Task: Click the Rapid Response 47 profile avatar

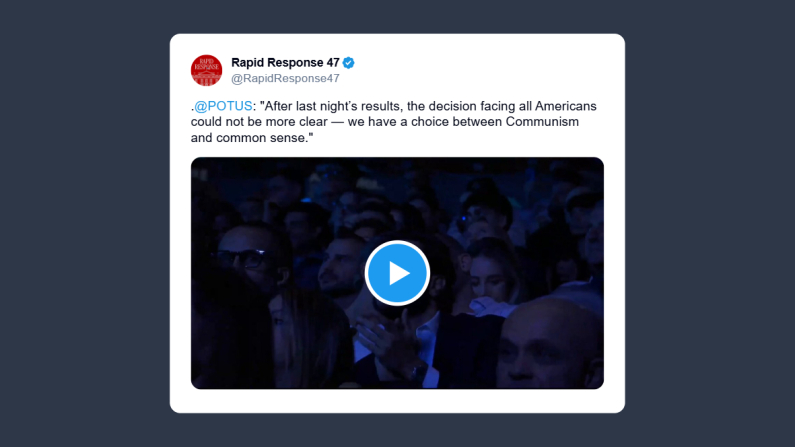Action: (x=206, y=70)
